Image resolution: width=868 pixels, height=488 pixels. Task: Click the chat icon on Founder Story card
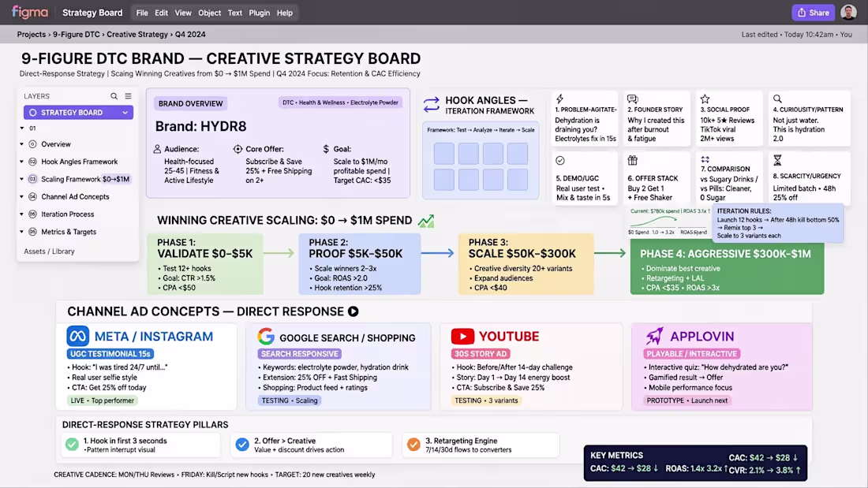point(632,99)
